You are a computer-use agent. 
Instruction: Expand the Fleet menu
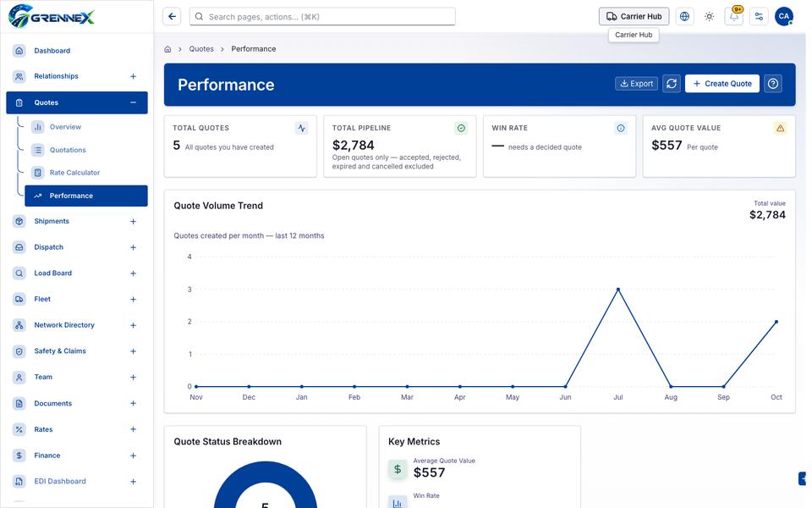click(x=133, y=299)
